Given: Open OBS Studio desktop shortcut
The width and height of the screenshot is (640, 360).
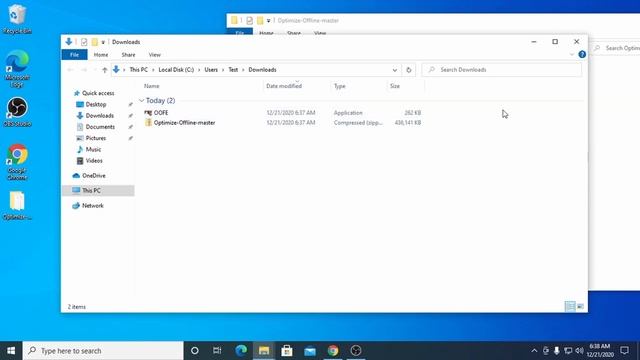Looking at the screenshot, I should pos(17,112).
